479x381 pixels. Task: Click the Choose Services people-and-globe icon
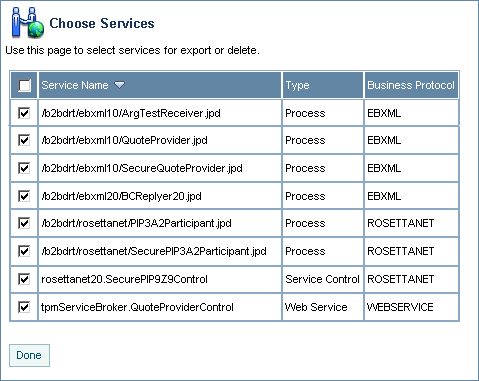click(x=27, y=22)
